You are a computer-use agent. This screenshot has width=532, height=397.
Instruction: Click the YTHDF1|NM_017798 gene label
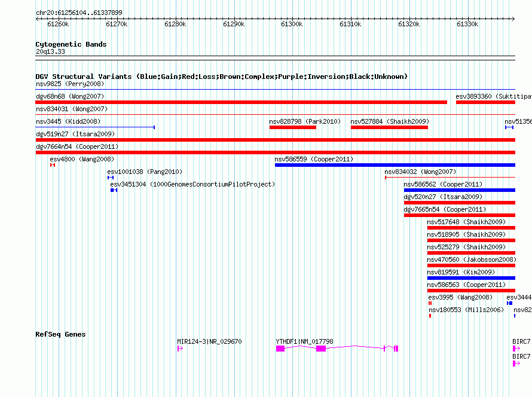pos(305,341)
